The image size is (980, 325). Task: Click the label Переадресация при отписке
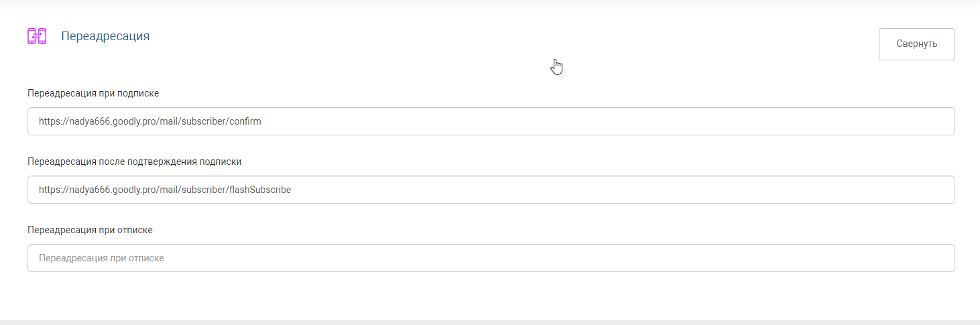(x=90, y=230)
